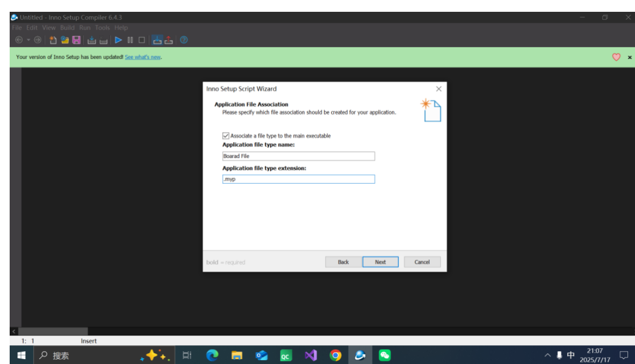Click the navigate Back arrow in toolbar
Screen dimensions: 635x364
pos(19,40)
